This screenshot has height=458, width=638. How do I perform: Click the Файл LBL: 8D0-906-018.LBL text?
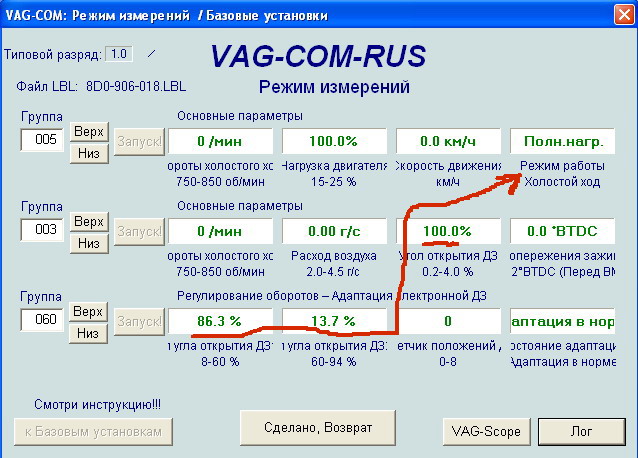click(x=101, y=87)
